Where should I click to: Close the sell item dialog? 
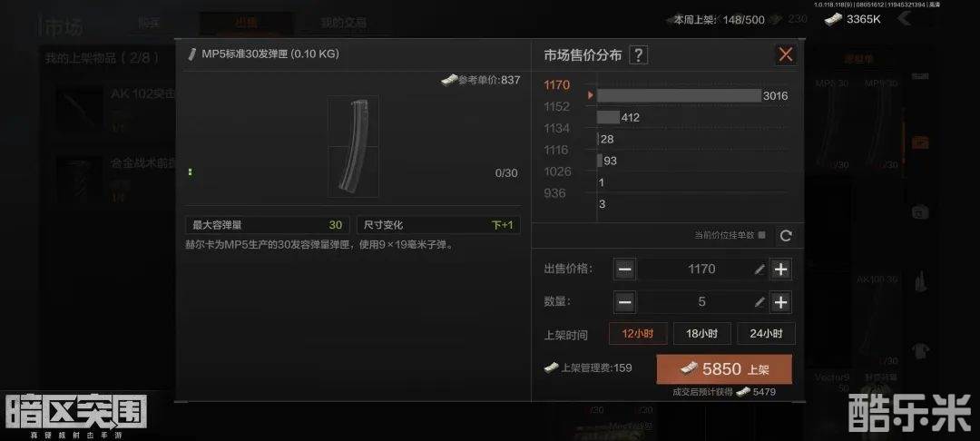[x=785, y=54]
